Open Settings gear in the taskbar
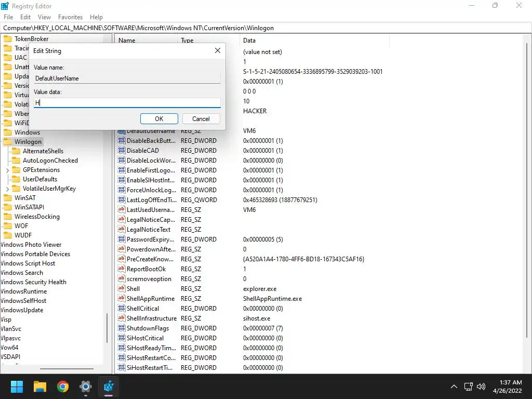This screenshot has height=399, width=532. click(86, 387)
